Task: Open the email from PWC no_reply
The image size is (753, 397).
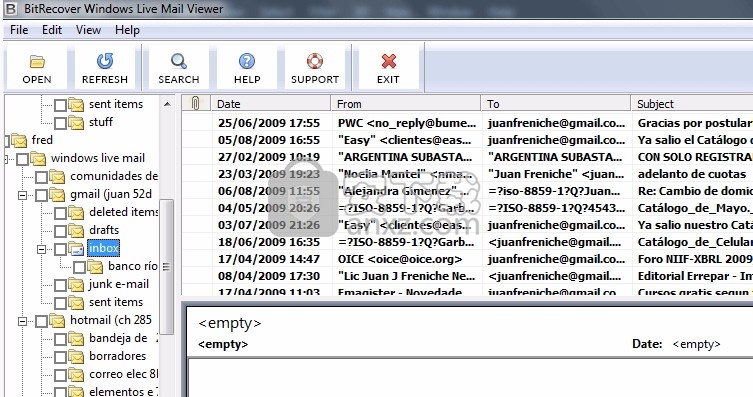Action: coord(467,123)
